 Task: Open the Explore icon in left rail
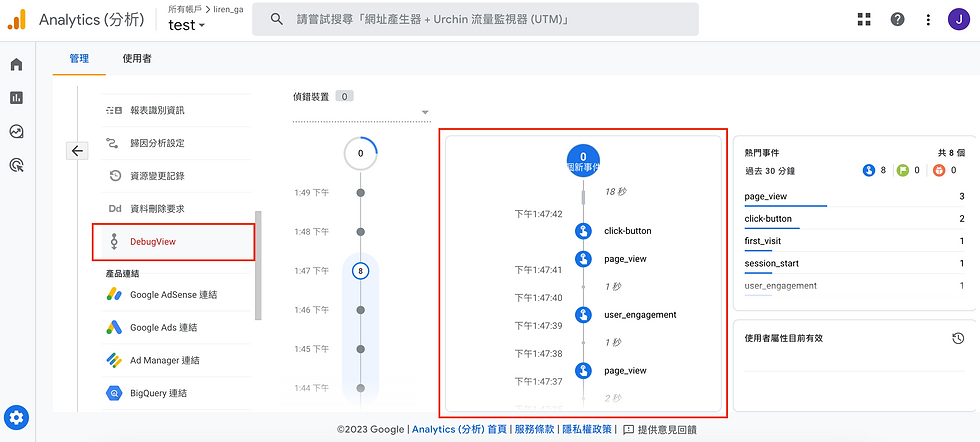[x=16, y=131]
